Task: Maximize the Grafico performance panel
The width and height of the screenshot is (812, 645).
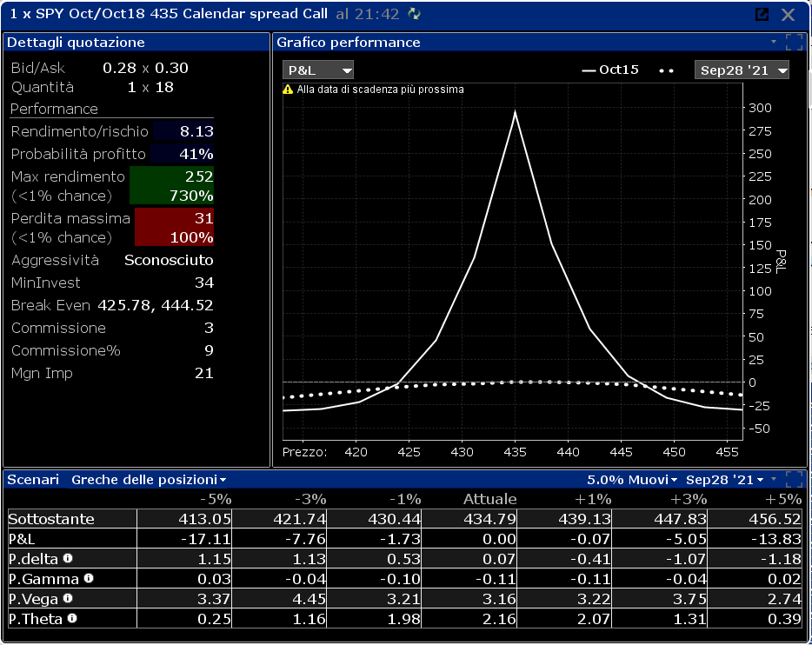Action: (x=794, y=42)
